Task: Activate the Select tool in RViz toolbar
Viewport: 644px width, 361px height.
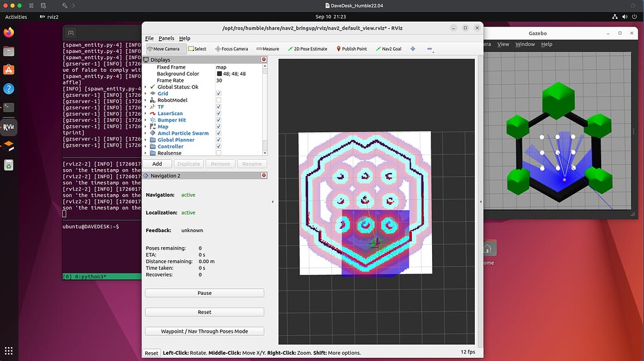Action: point(197,49)
